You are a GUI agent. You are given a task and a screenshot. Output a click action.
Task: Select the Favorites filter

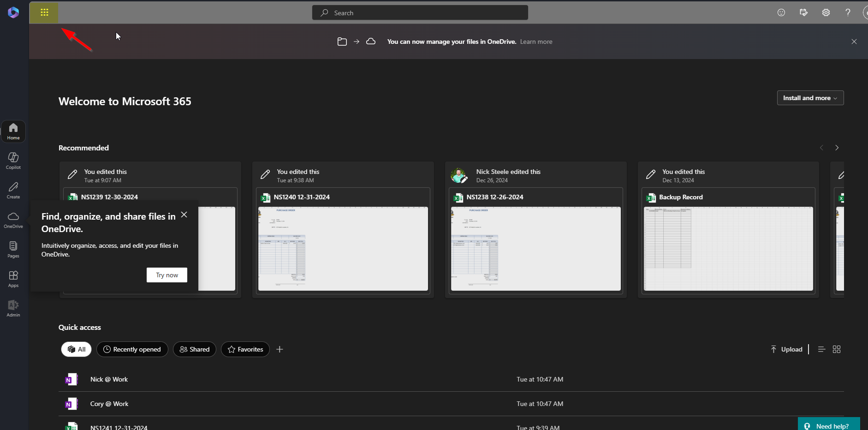pos(245,349)
